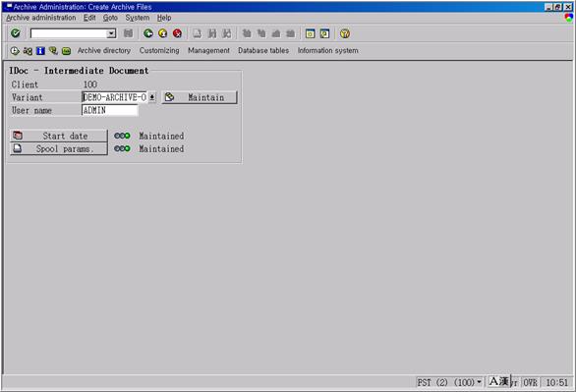Open the Variant field value help button
Screen dimensions: 576x392
(152, 97)
